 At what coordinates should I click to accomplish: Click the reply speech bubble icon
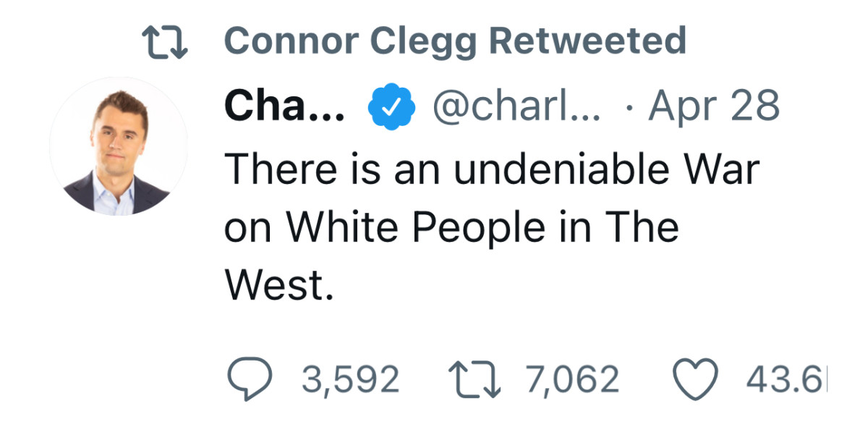click(250, 379)
